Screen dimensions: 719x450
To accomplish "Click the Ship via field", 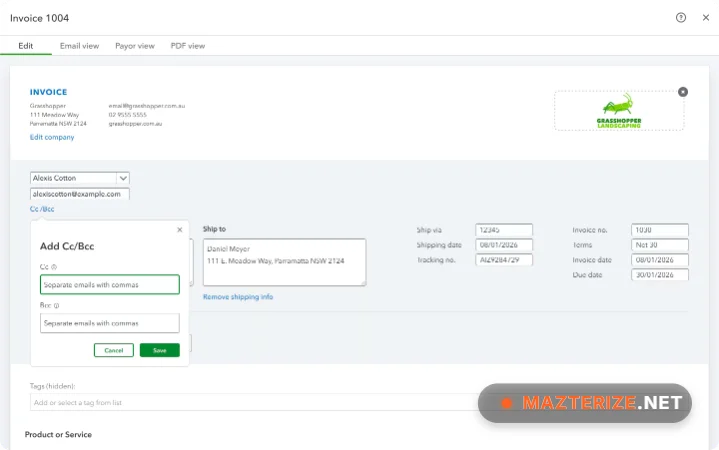I will coord(504,230).
